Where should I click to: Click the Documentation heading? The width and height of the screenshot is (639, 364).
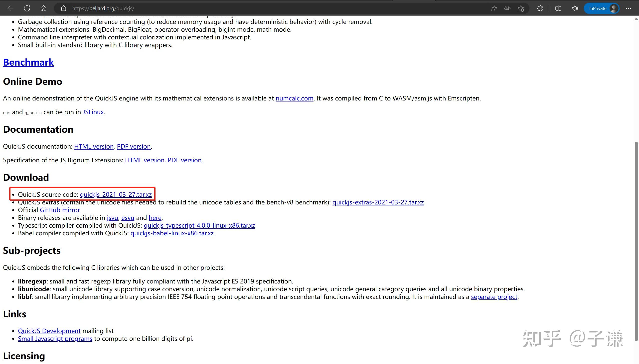point(38,129)
